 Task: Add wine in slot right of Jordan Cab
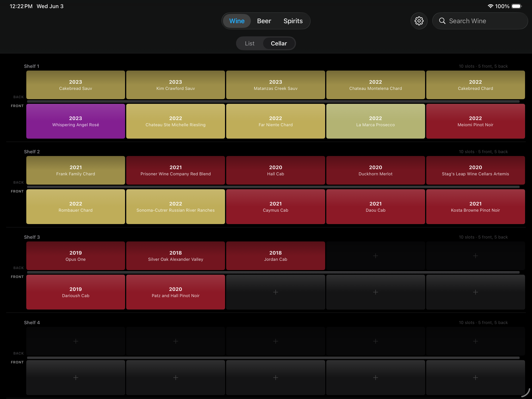point(375,256)
